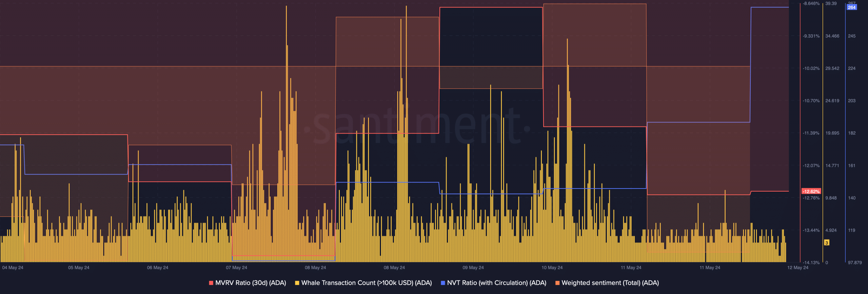Click the orange Weighted sentiment legend swatch
The width and height of the screenshot is (868, 294).
tap(557, 283)
